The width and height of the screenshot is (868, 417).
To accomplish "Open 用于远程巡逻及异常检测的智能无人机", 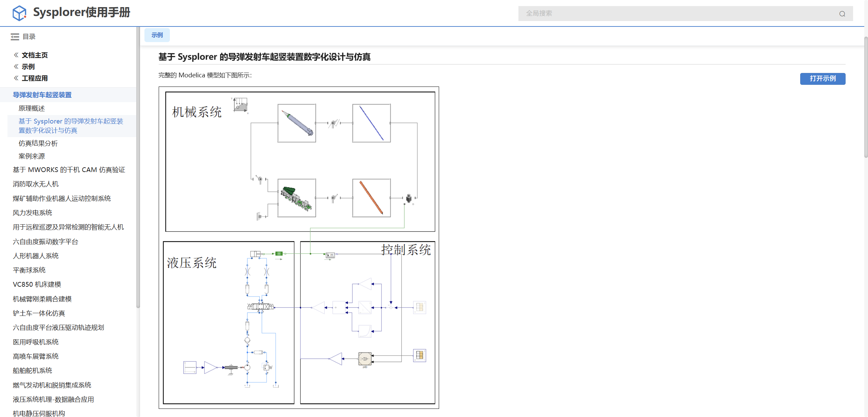I will pyautogui.click(x=68, y=227).
